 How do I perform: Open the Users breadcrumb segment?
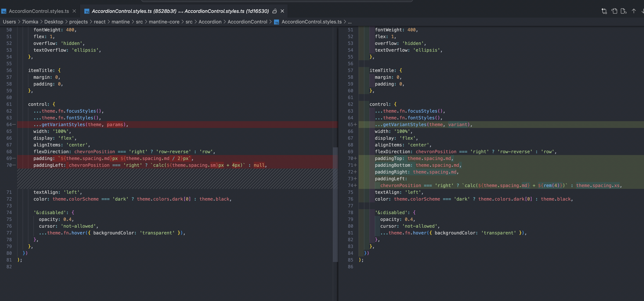9,22
